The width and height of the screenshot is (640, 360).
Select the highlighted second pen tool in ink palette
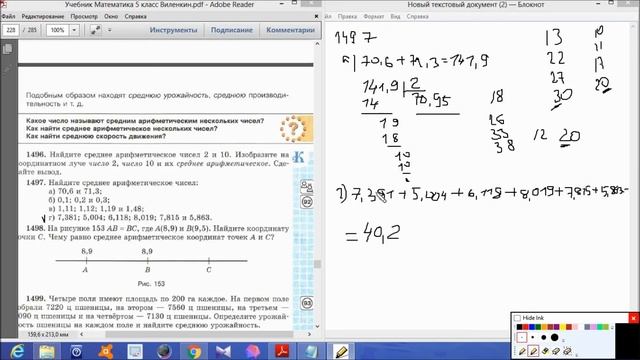(x=533, y=351)
